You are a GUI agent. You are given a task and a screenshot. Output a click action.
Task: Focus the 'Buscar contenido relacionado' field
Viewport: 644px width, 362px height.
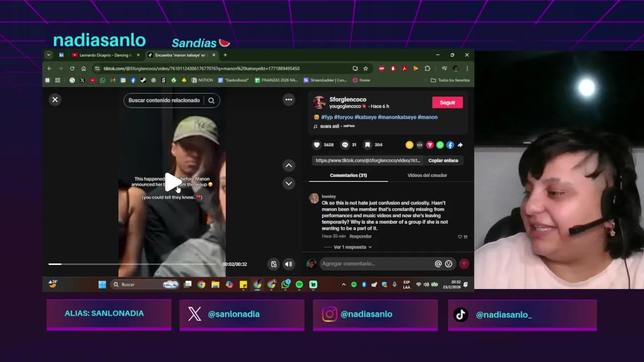(x=164, y=100)
